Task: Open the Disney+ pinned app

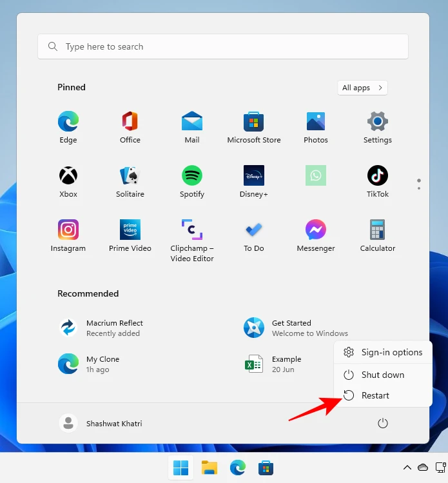Action: click(x=254, y=181)
